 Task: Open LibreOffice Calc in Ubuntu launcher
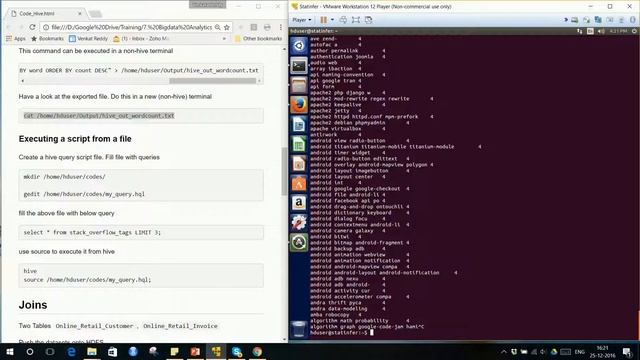[x=299, y=144]
